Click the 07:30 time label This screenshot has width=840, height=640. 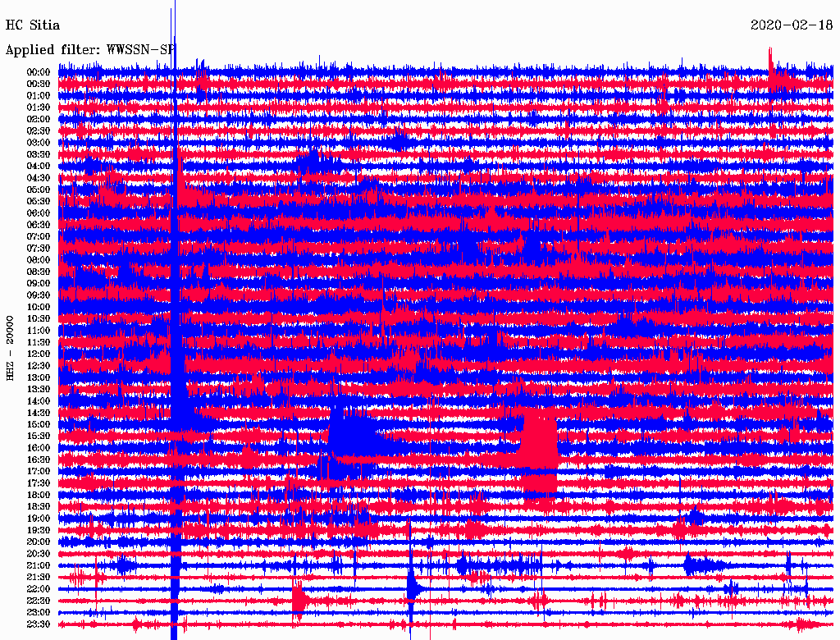pos(39,248)
